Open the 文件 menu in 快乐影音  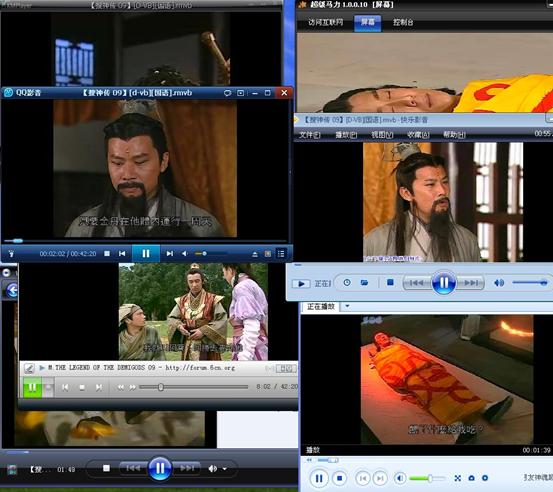click(x=309, y=135)
